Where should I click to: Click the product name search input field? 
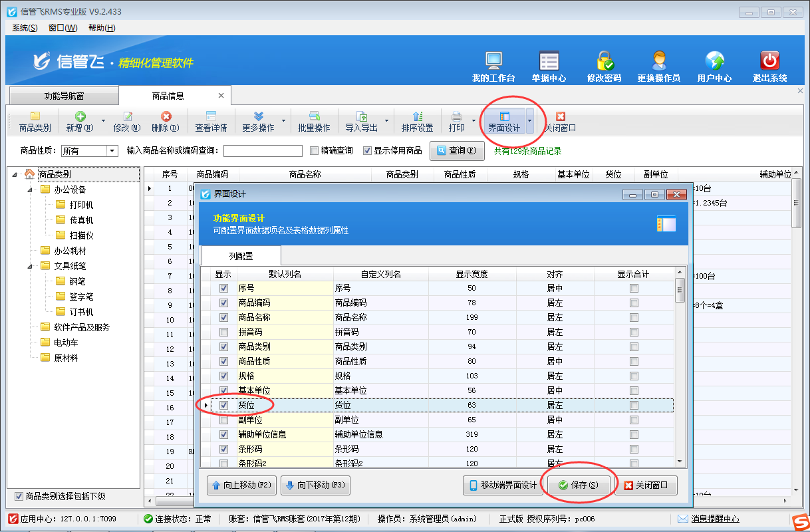pos(263,151)
